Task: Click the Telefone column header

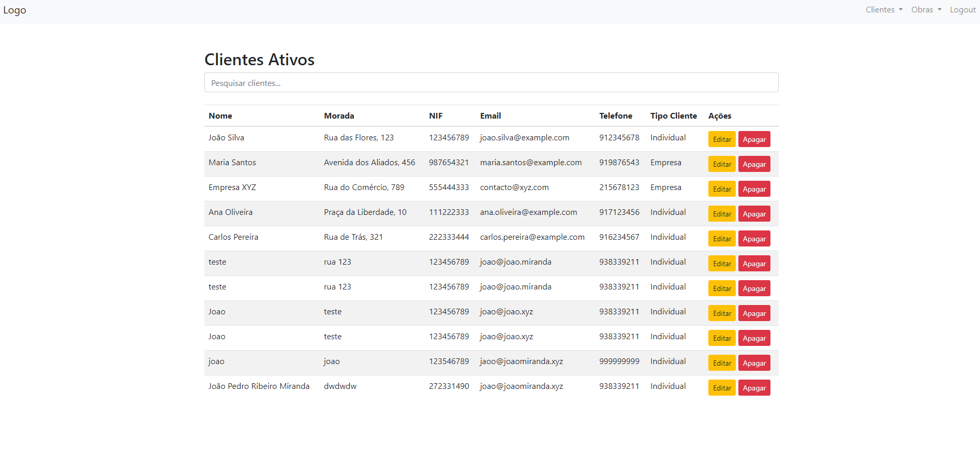Action: coord(616,116)
